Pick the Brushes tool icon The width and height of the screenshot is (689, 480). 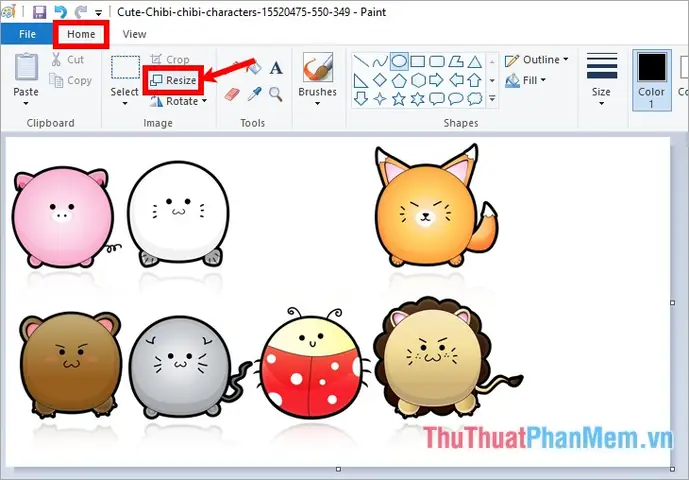(317, 68)
